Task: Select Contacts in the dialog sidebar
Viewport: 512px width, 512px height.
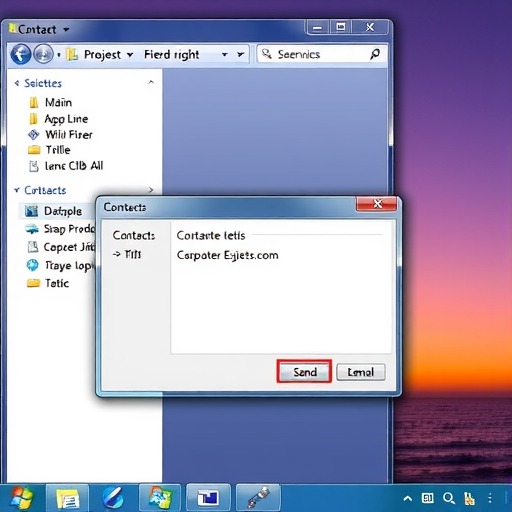Action: coord(134,235)
